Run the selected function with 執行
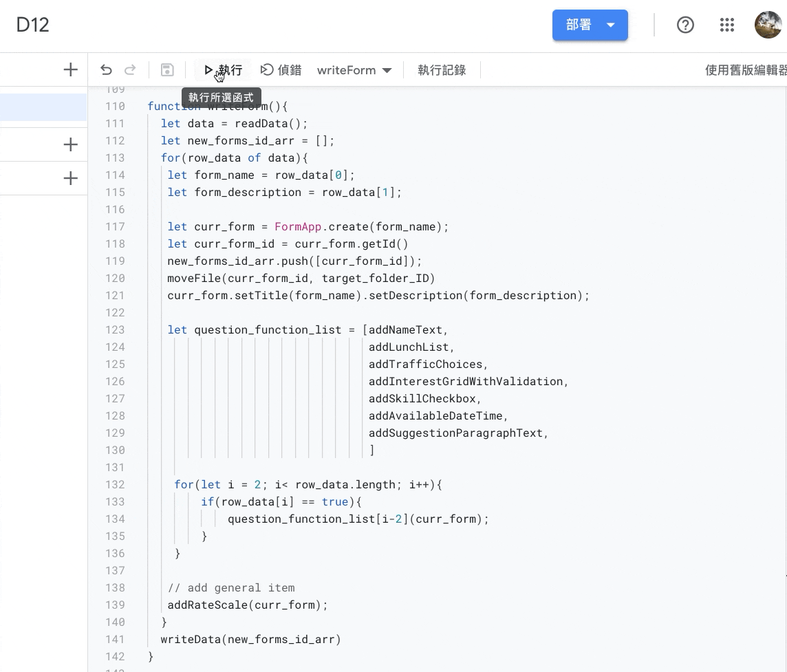This screenshot has height=672, width=787. 223,69
